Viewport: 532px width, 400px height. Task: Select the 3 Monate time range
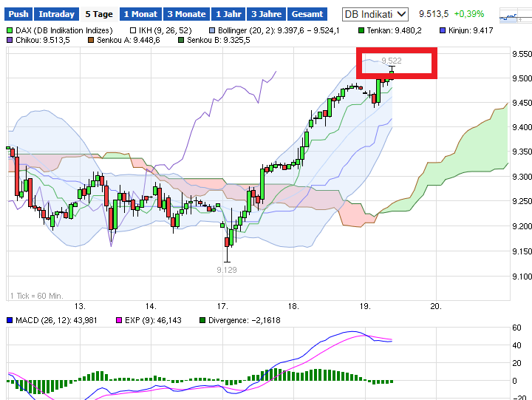coord(186,14)
